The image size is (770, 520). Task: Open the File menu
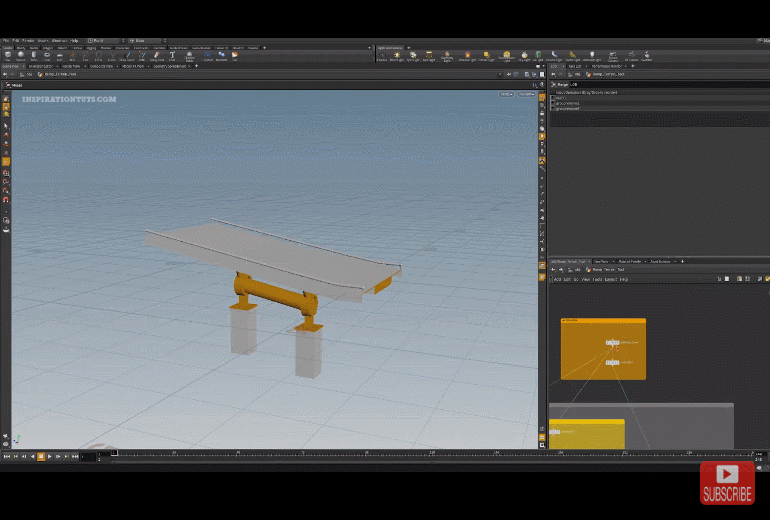[6, 40]
